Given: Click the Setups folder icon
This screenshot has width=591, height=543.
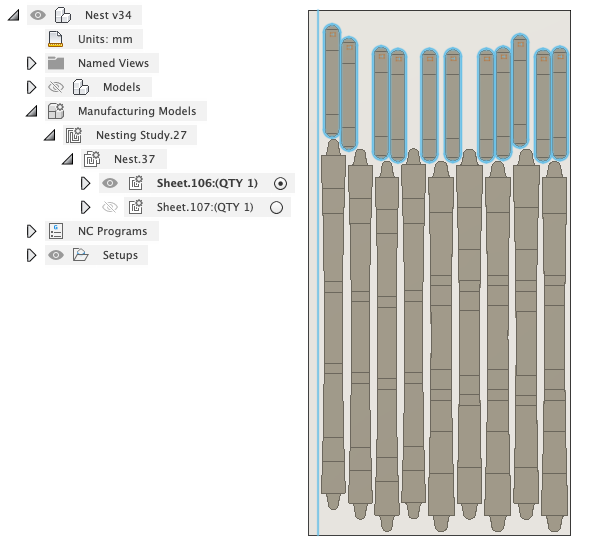Looking at the screenshot, I should (x=81, y=255).
